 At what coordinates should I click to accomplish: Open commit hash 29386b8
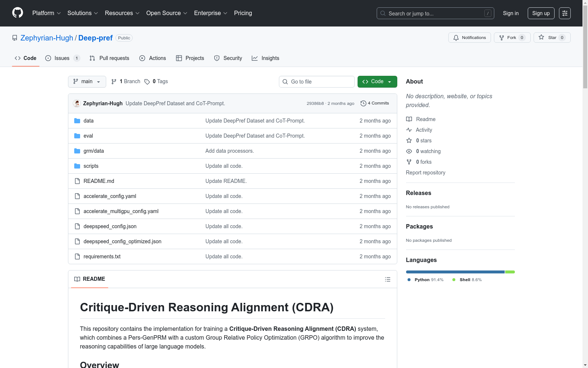click(315, 103)
